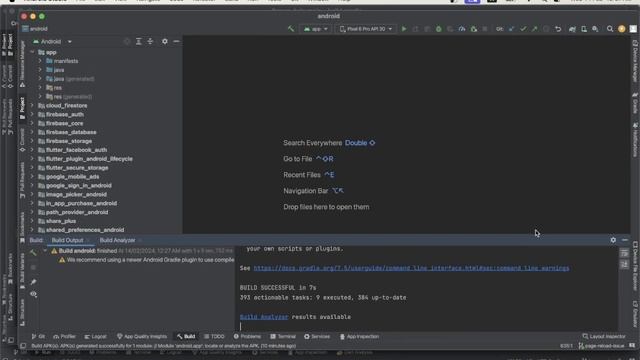Image resolution: width=640 pixels, height=360 pixels.
Task: Select the Gradle plugin warning row
Action: 147,260
